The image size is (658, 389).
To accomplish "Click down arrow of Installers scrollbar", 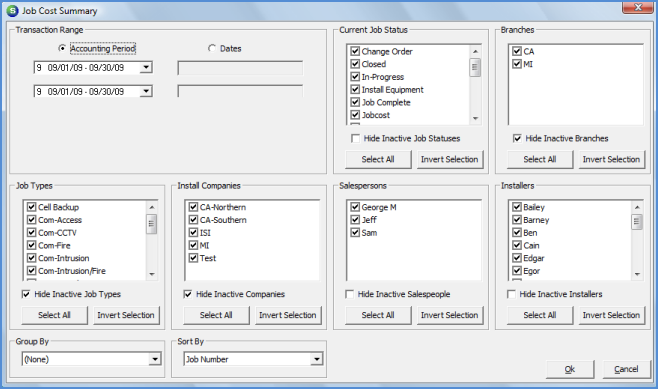I will [637, 274].
